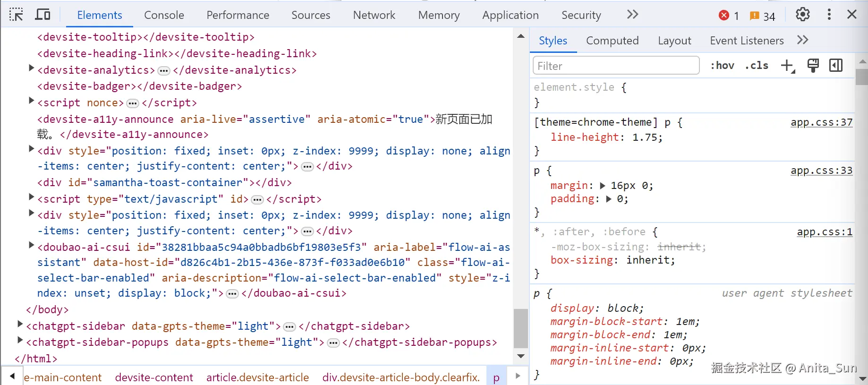The width and height of the screenshot is (868, 385).
Task: Expand the script nonce node
Action: pos(31,101)
